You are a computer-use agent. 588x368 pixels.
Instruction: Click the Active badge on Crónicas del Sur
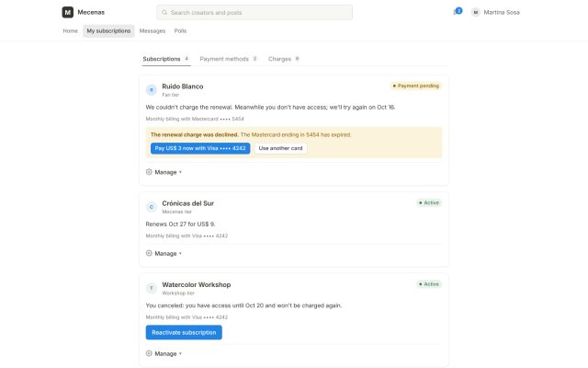click(x=429, y=202)
